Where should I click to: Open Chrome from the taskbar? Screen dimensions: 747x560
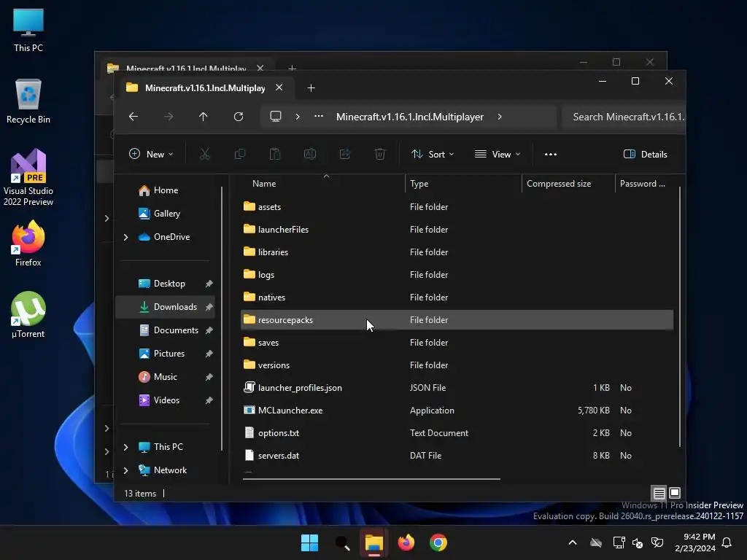tap(438, 542)
